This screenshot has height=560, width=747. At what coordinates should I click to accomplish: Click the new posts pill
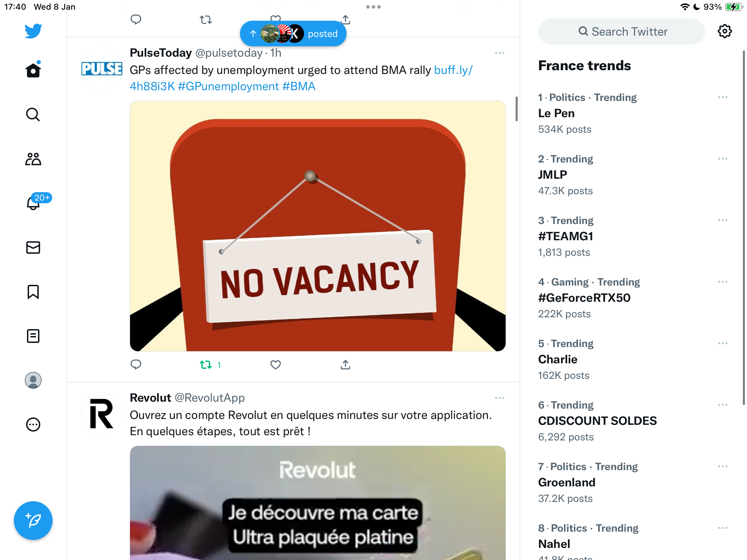pos(293,34)
